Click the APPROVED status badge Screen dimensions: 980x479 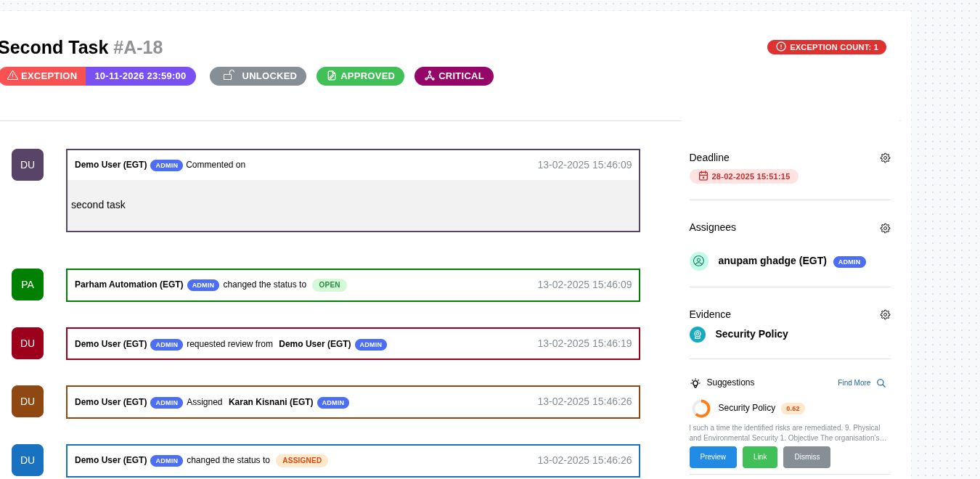click(x=360, y=76)
